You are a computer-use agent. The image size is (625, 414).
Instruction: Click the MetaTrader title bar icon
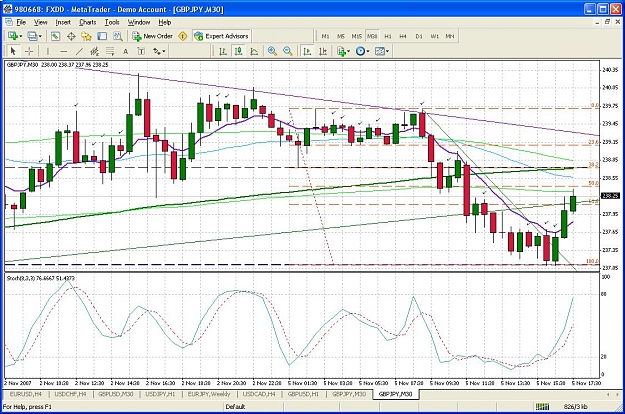point(7,9)
